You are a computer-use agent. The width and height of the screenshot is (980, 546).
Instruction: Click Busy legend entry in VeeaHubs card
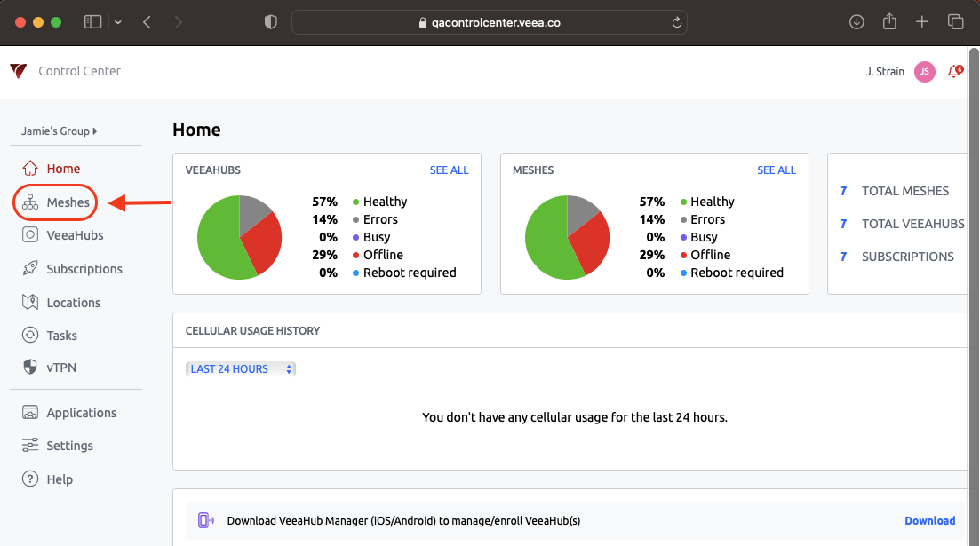pyautogui.click(x=371, y=237)
